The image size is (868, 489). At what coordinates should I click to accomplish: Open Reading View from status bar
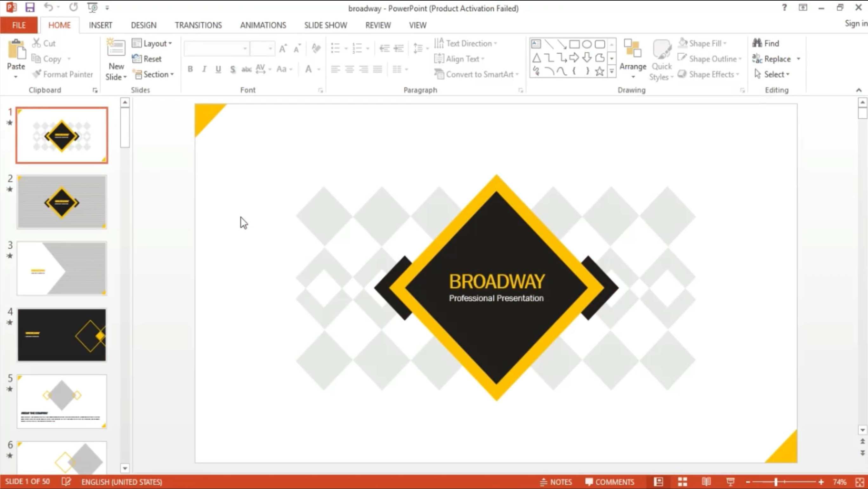pyautogui.click(x=706, y=482)
